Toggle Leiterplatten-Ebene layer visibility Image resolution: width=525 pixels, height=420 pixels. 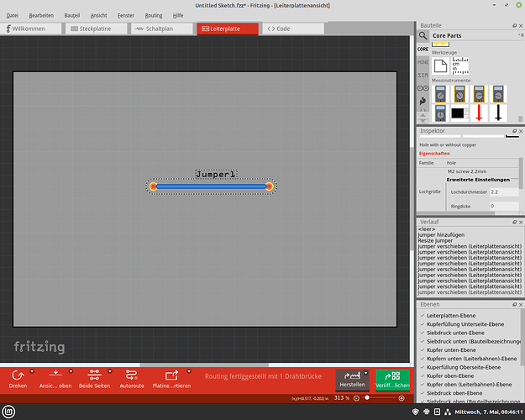click(423, 316)
